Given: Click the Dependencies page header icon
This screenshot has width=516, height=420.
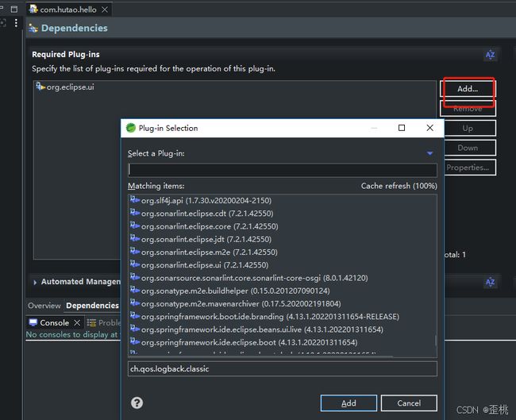Looking at the screenshot, I should click(33, 29).
